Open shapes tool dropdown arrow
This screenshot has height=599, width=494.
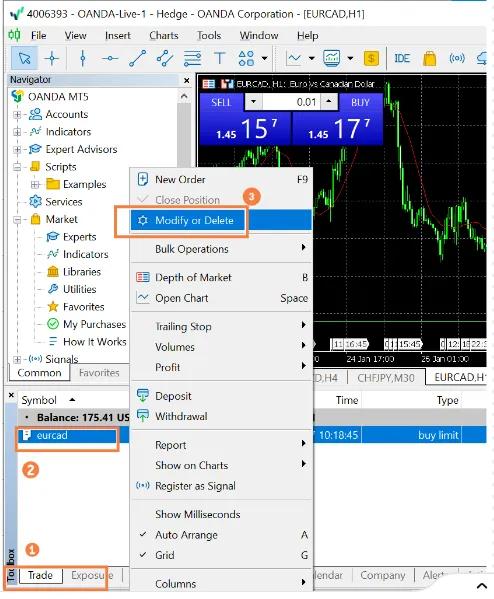coord(264,58)
